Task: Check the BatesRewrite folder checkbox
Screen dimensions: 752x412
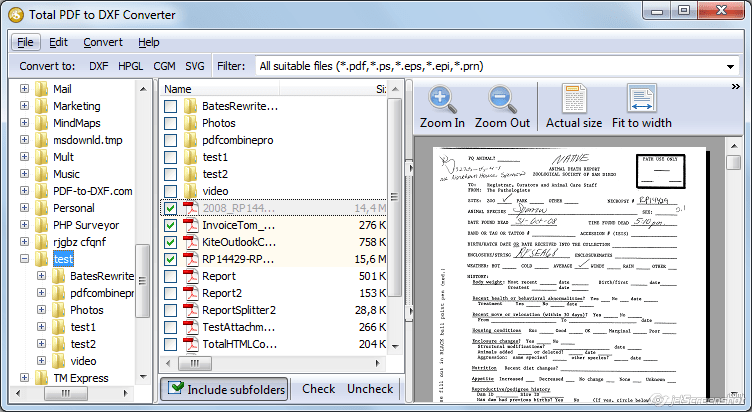Action: pos(170,106)
